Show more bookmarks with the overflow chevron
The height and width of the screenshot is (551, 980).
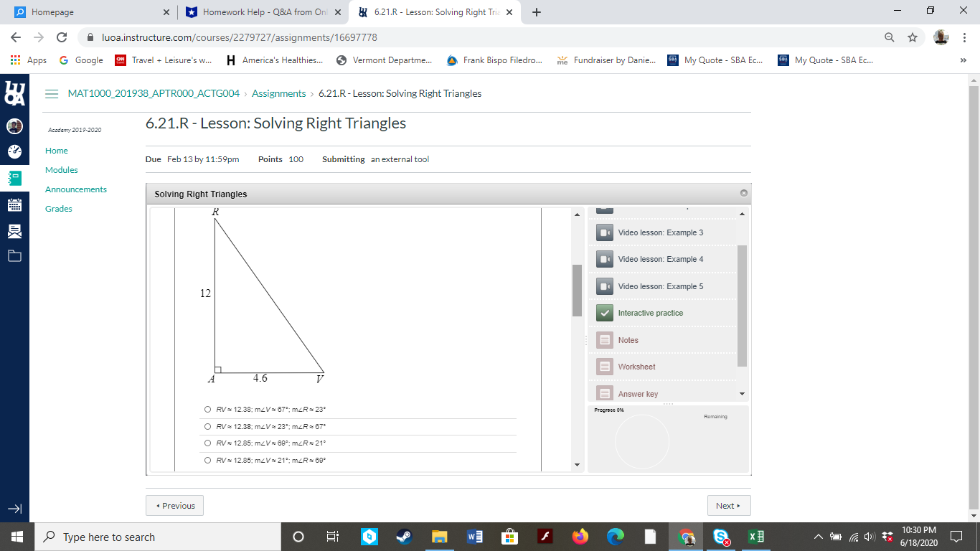[963, 60]
